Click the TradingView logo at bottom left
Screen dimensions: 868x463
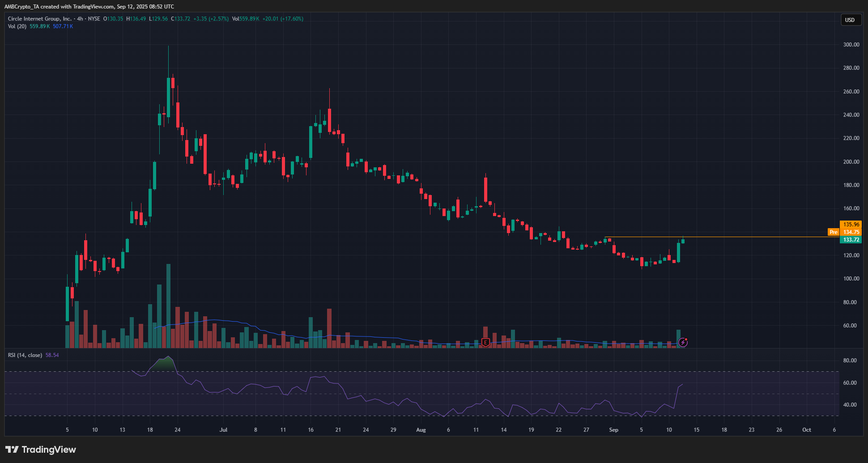pos(41,450)
